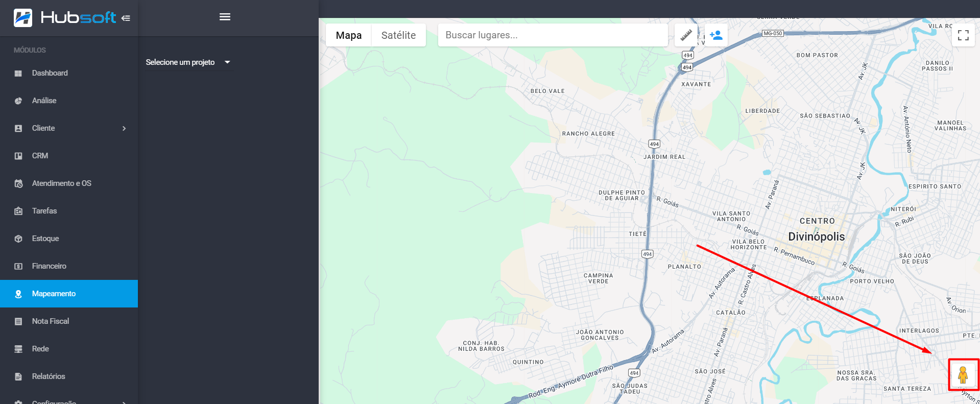Open the Análise module
This screenshot has height=404, width=980.
(x=69, y=101)
